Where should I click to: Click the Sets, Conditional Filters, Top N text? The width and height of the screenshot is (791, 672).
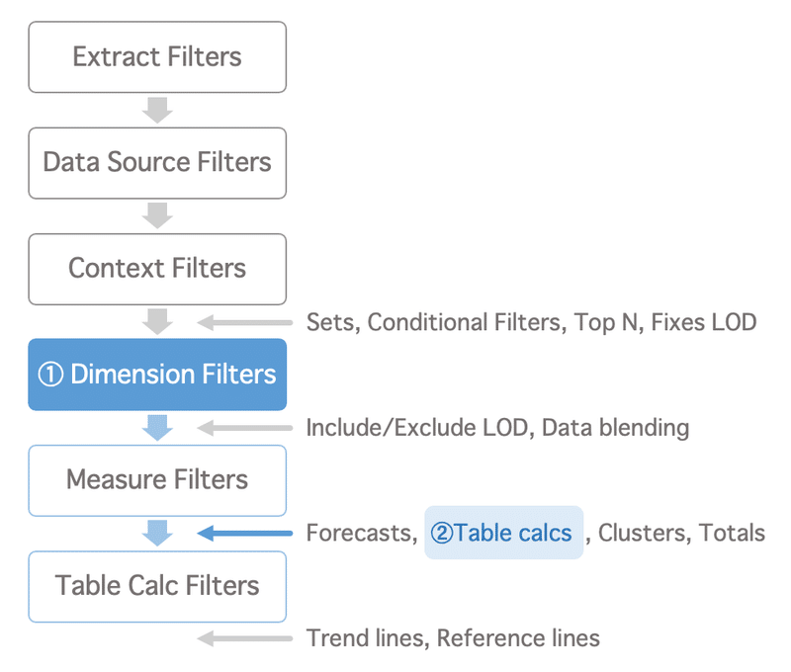(x=476, y=322)
